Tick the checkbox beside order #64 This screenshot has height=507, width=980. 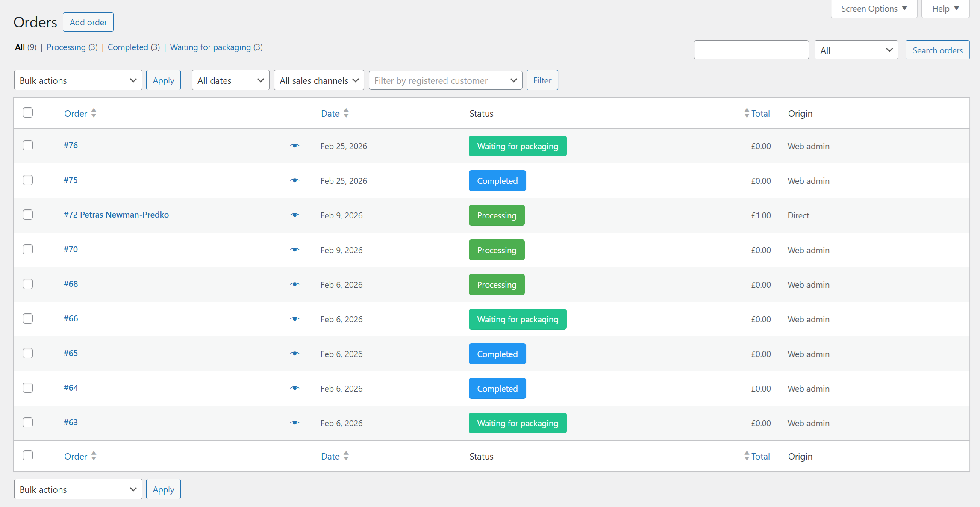coord(28,388)
